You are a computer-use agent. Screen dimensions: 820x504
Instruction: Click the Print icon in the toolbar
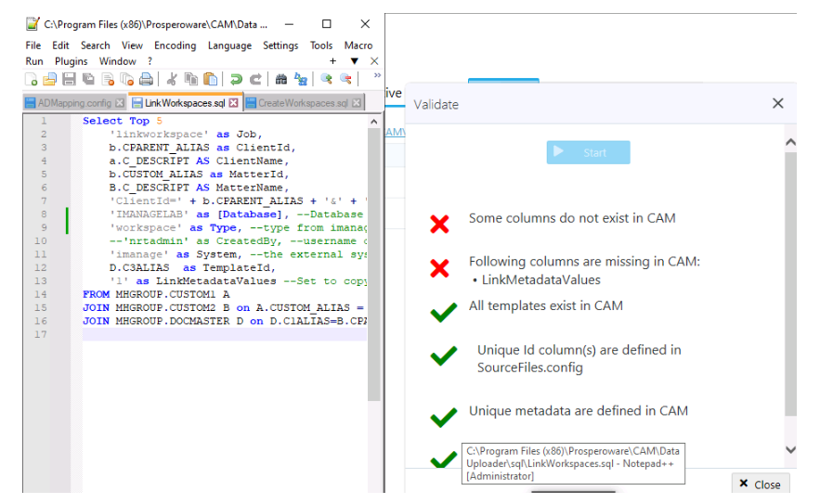[146, 79]
